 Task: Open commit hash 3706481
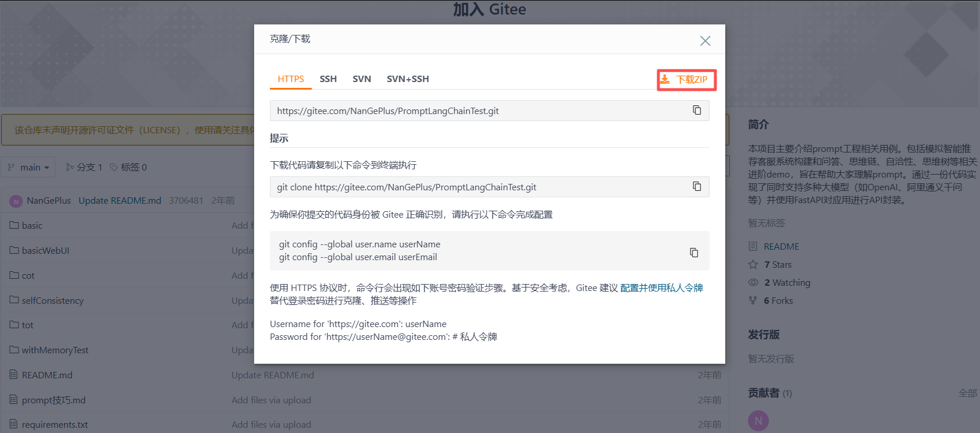(186, 201)
